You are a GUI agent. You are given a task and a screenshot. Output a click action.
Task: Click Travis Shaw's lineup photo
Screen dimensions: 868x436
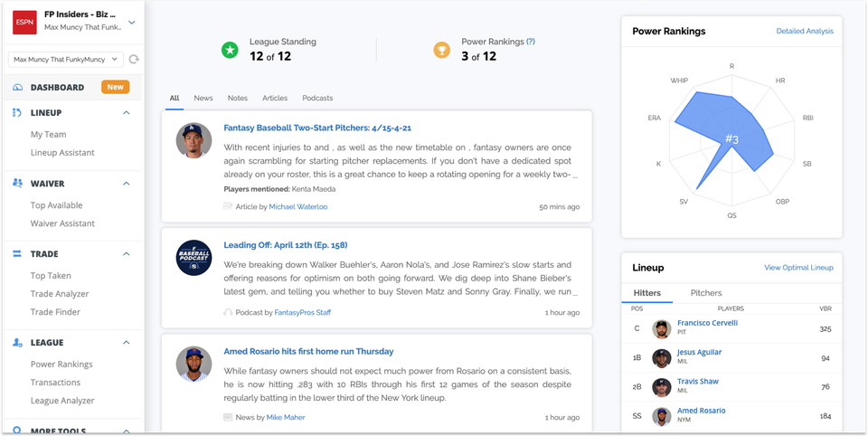pyautogui.click(x=662, y=387)
